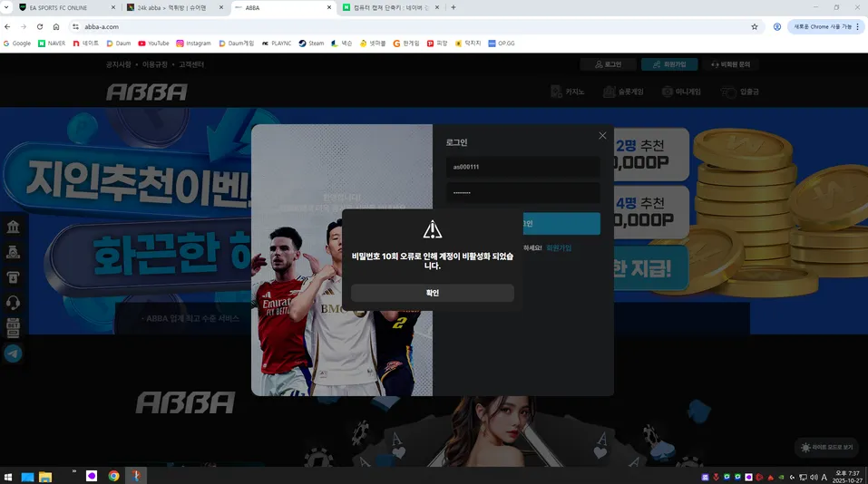This screenshot has height=484, width=868.
Task: Open the PLAYNC bookmark
Action: [277, 44]
